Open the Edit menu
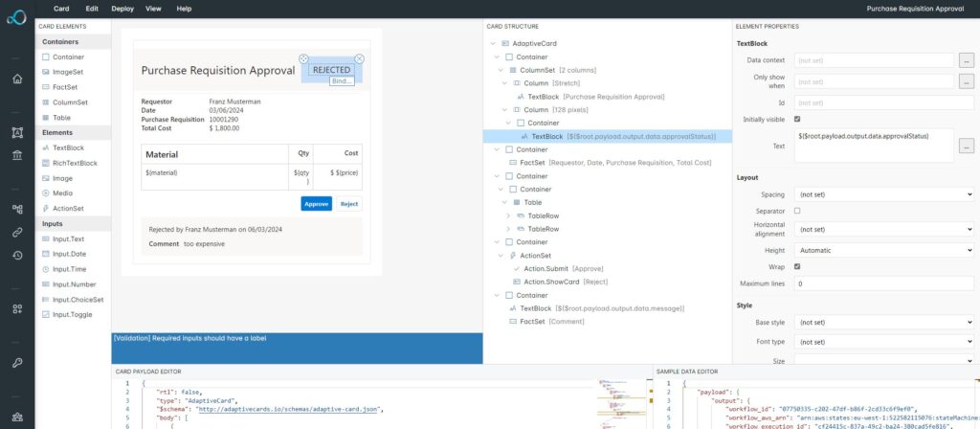This screenshot has width=980, height=429. point(92,9)
